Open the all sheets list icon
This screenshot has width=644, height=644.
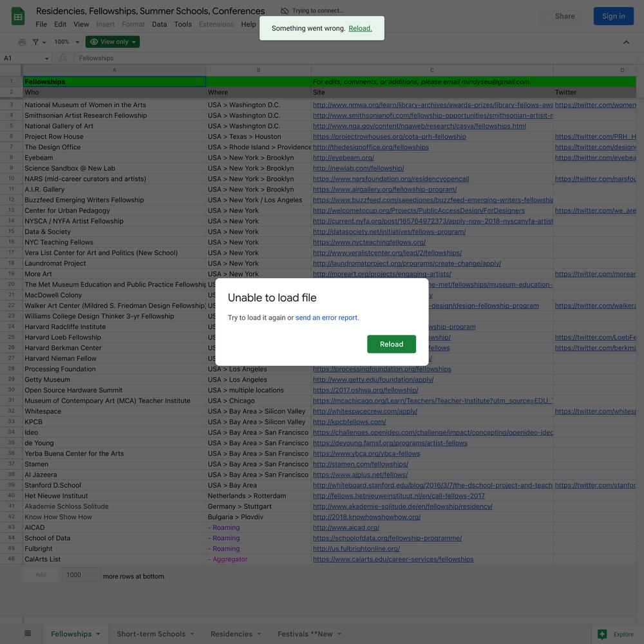coord(28,633)
